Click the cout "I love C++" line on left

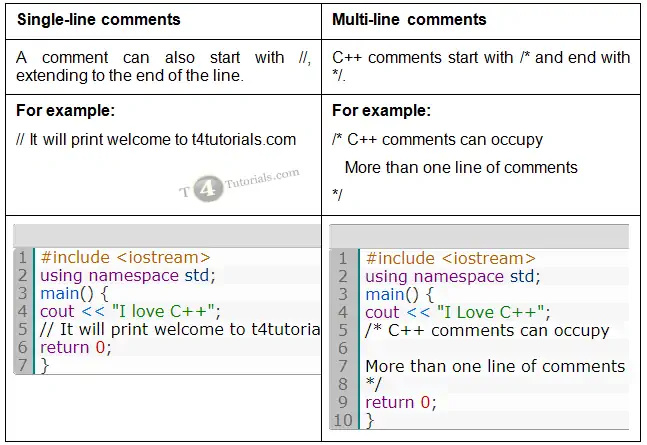pyautogui.click(x=130, y=311)
